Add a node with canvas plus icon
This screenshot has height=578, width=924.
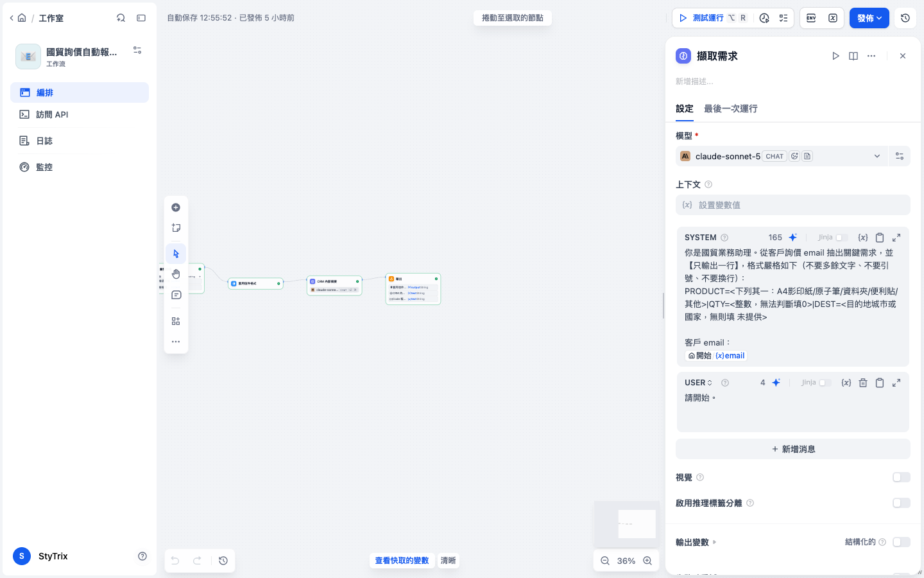click(176, 207)
